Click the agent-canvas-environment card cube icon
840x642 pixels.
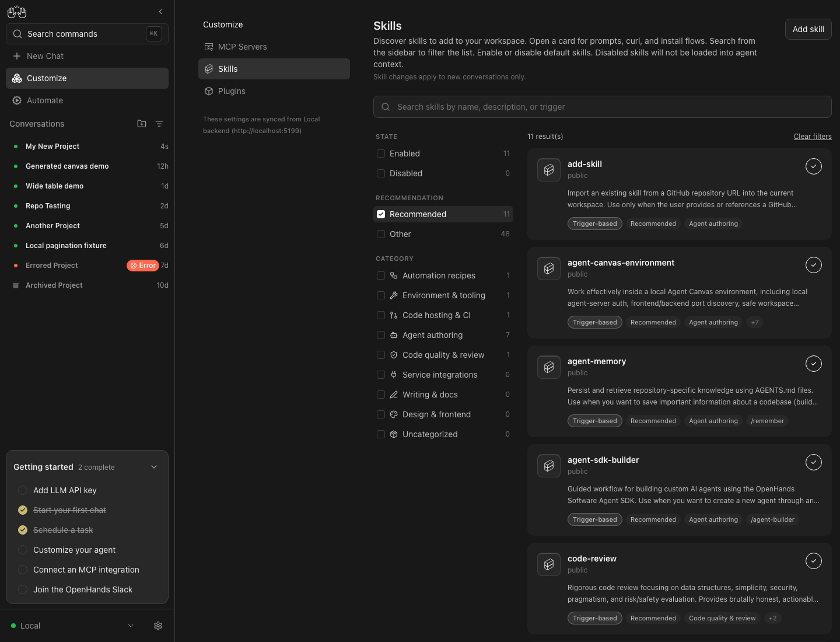(549, 268)
